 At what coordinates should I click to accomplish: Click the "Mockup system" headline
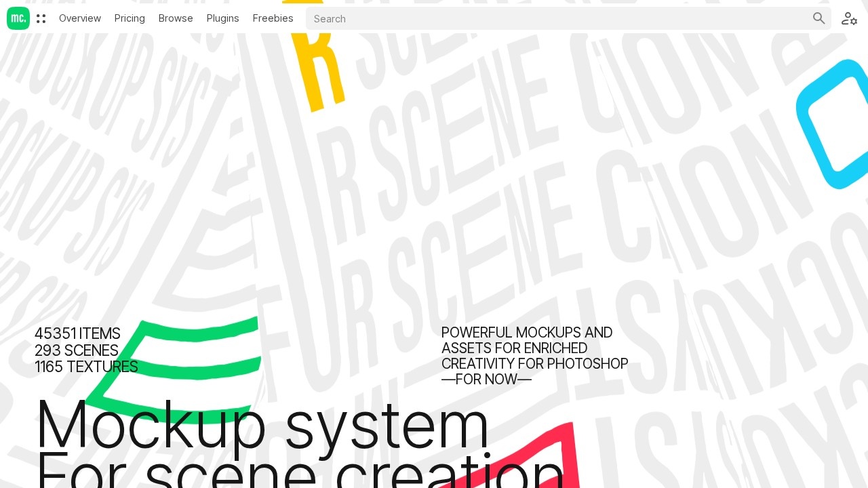click(262, 426)
